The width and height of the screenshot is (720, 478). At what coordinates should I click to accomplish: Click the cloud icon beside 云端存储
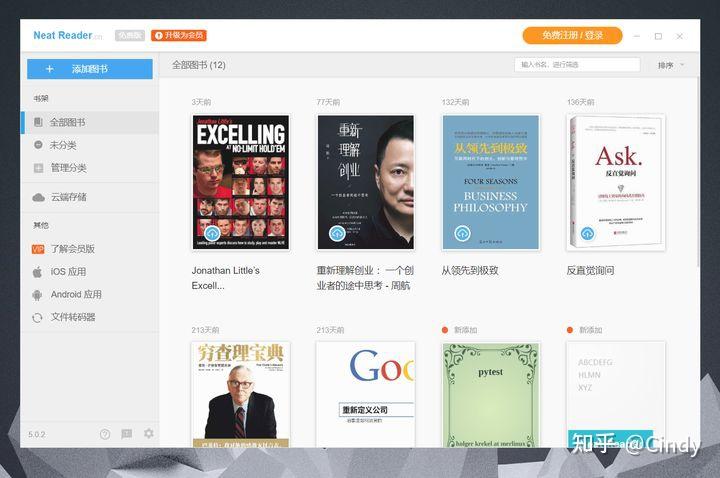tap(38, 197)
